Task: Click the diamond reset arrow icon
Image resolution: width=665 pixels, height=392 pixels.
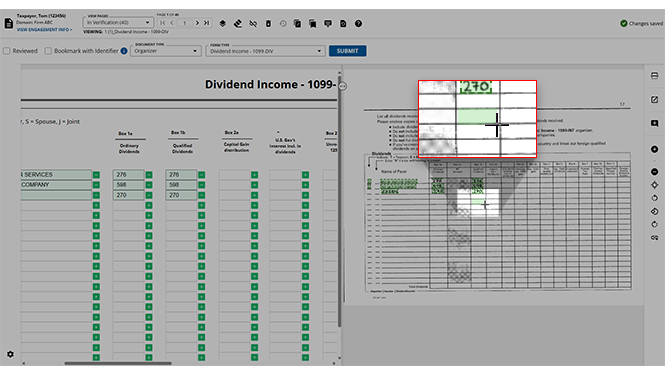Action: coord(654,211)
